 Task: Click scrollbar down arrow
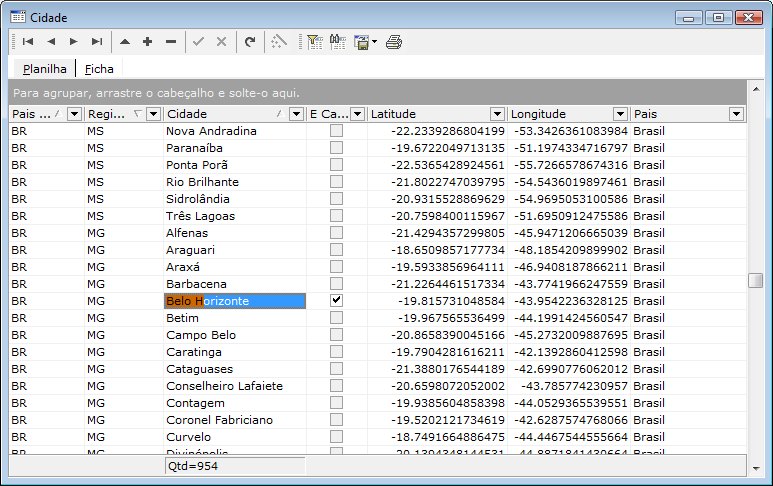pyautogui.click(x=756, y=469)
